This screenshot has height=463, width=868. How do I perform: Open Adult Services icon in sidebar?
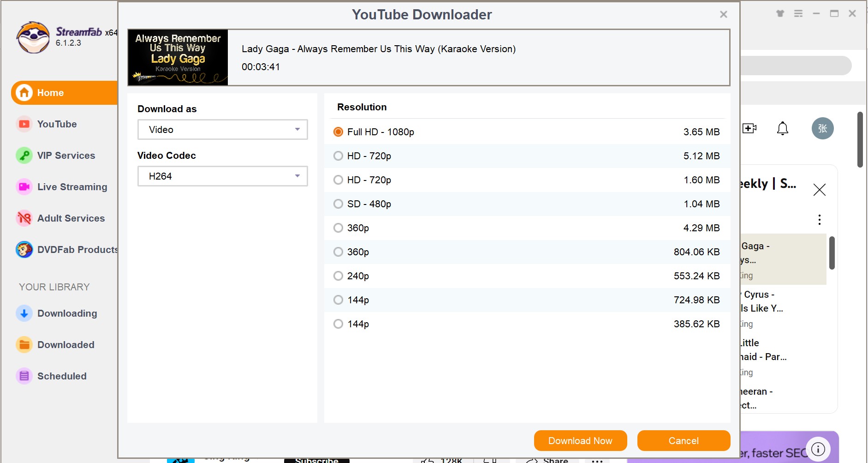[24, 218]
